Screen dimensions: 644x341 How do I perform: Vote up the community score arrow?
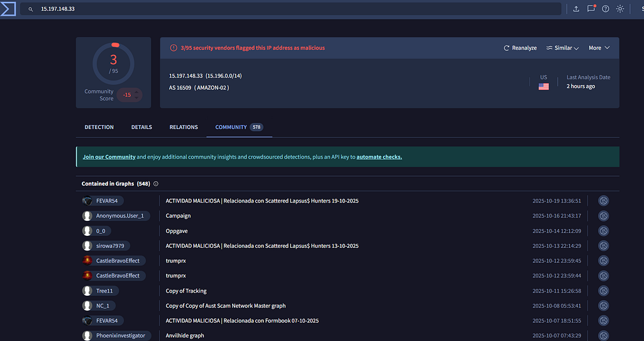pyautogui.click(x=136, y=92)
